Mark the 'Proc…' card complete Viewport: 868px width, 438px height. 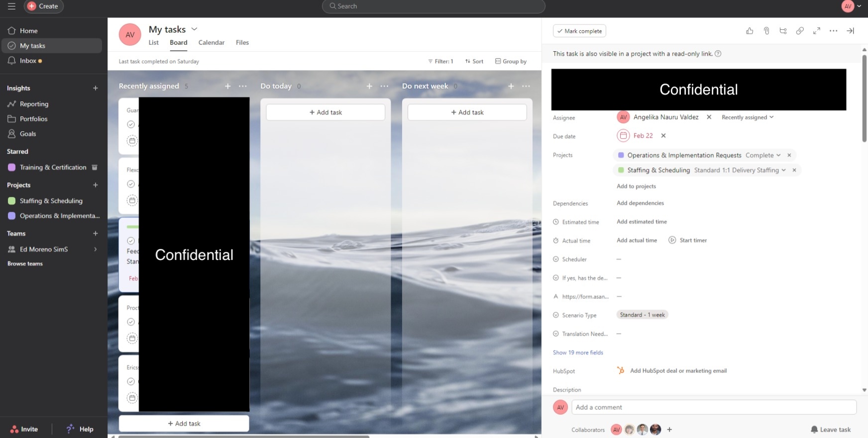tap(131, 322)
